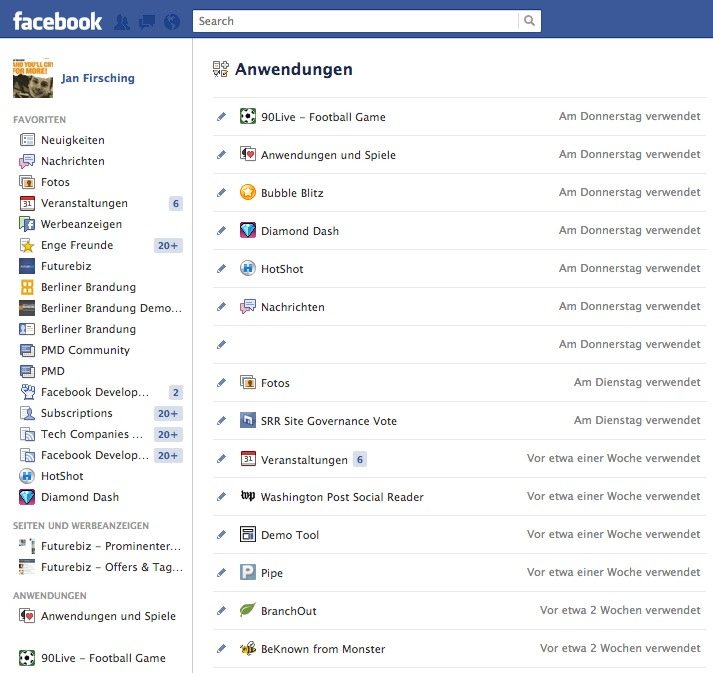Open messages icon in top bar
The height and width of the screenshot is (673, 713).
point(146,22)
